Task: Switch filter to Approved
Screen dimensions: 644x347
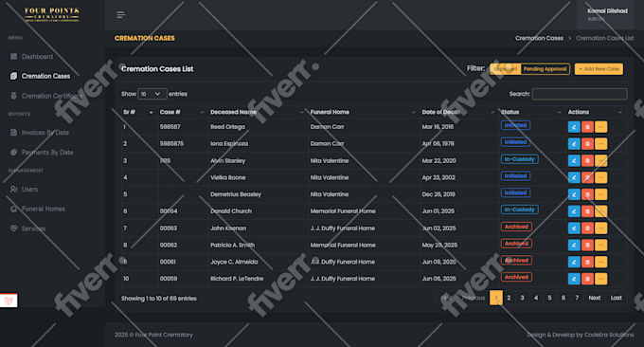Action: coord(506,69)
